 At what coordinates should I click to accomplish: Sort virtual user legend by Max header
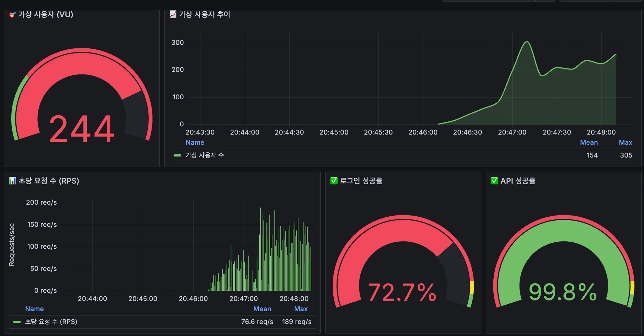pos(625,142)
